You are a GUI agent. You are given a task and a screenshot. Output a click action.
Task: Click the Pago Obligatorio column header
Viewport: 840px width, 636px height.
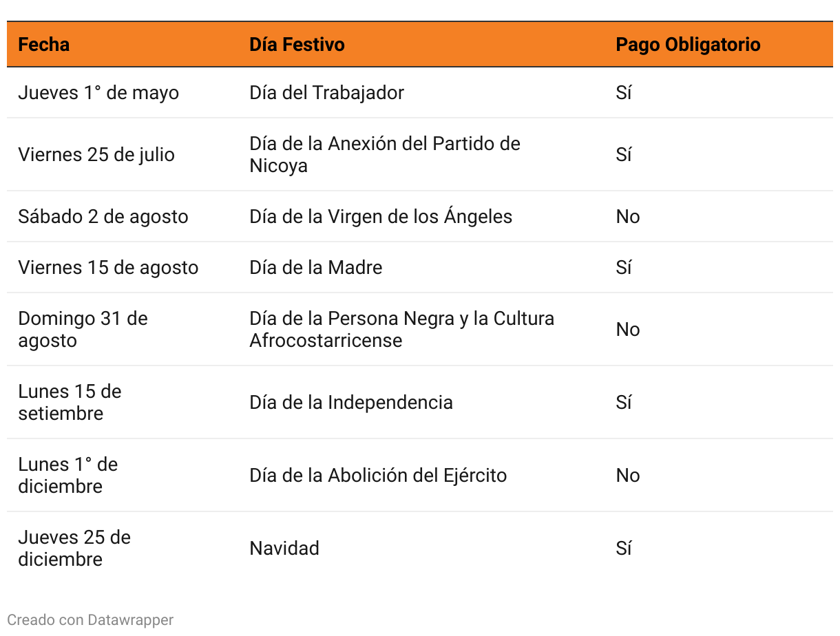(x=687, y=45)
